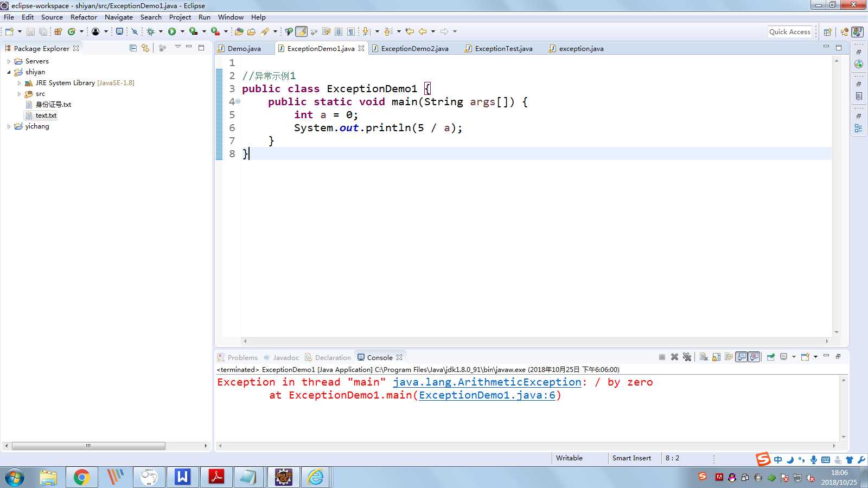Viewport: 868px width, 488px height.
Task: Toggle Scroll Lock in Console toolbar
Action: [x=716, y=357]
